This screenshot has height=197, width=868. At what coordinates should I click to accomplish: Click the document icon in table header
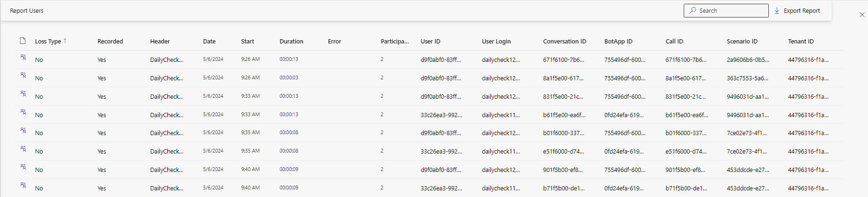pyautogui.click(x=23, y=41)
